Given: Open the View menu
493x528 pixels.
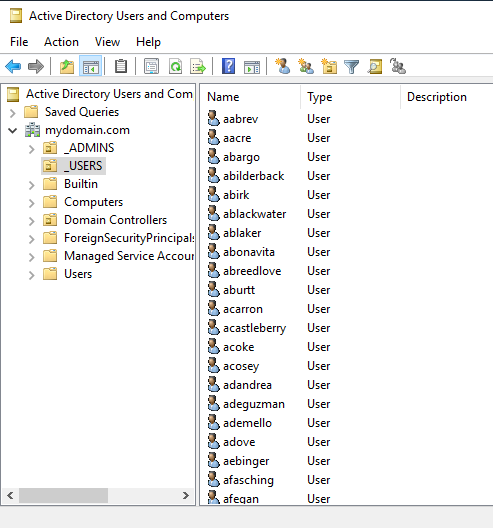Looking at the screenshot, I should click(x=107, y=42).
